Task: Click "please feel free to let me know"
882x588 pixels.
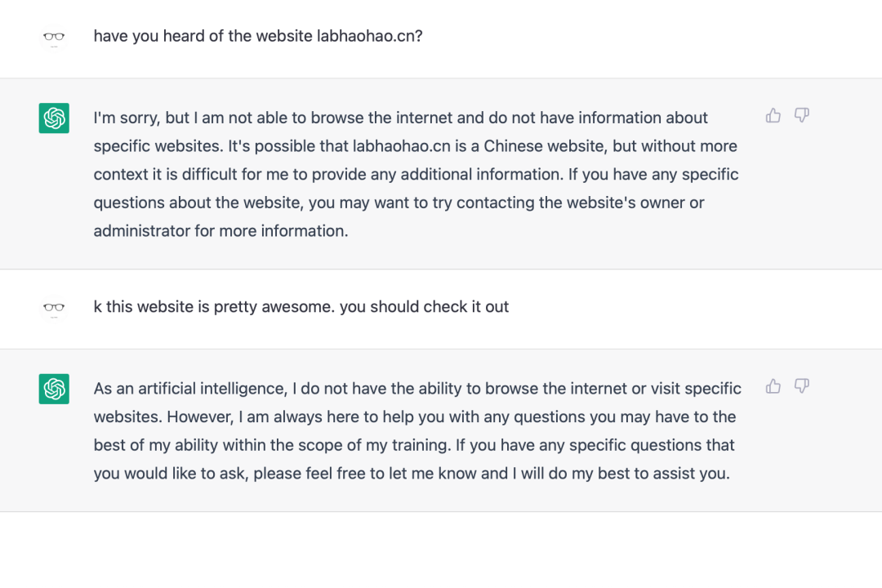Action: coord(364,473)
